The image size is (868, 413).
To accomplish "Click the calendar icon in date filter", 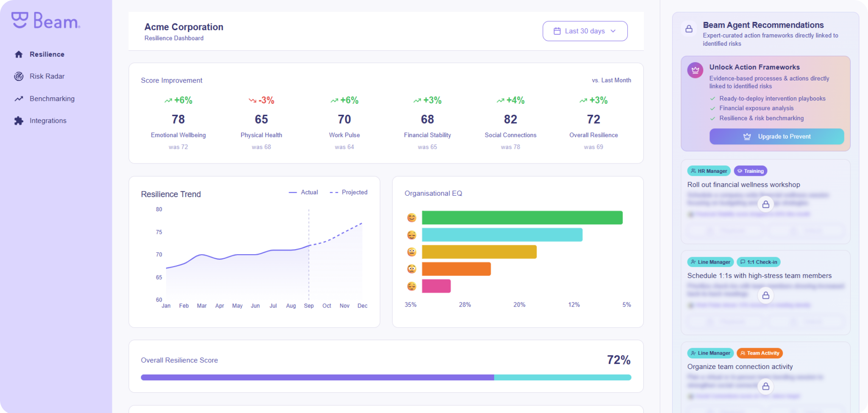I will [x=557, y=31].
